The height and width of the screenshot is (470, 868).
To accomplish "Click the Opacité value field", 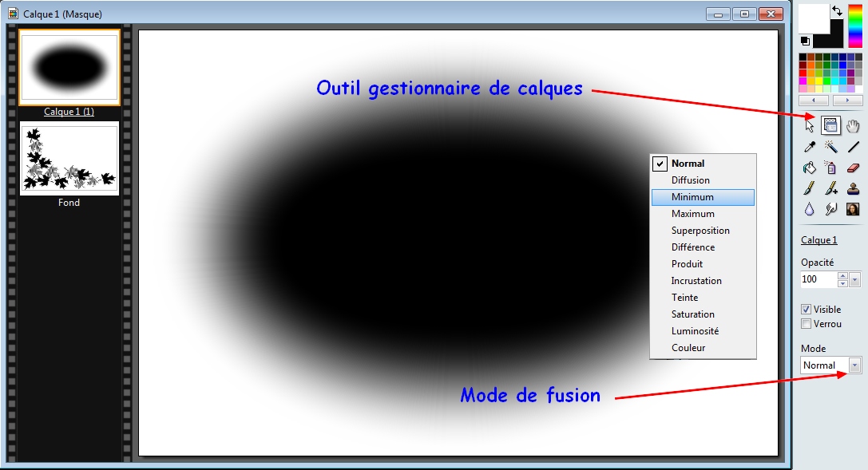I will [818, 279].
